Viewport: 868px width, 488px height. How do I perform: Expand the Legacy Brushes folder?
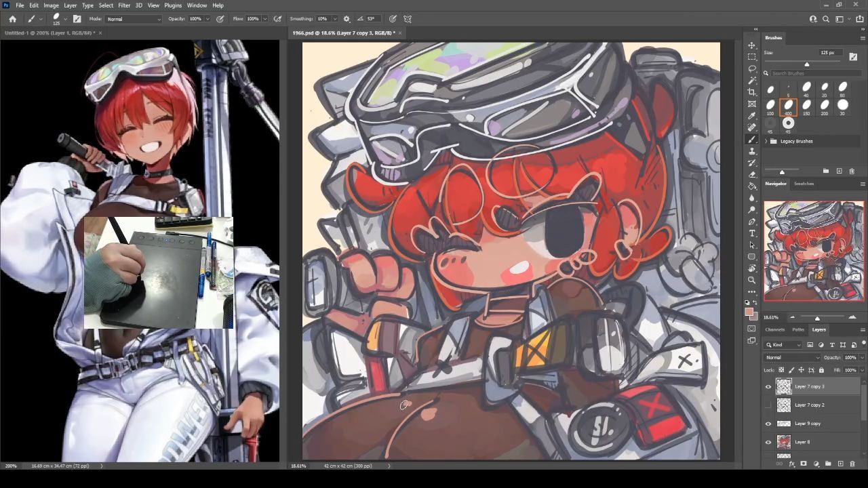[766, 141]
